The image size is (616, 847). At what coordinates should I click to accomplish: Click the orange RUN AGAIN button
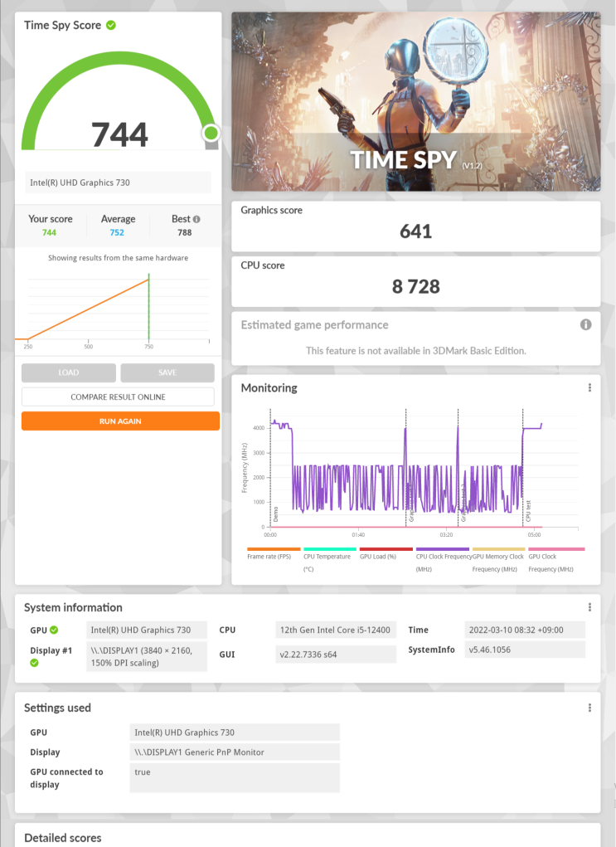tap(120, 421)
